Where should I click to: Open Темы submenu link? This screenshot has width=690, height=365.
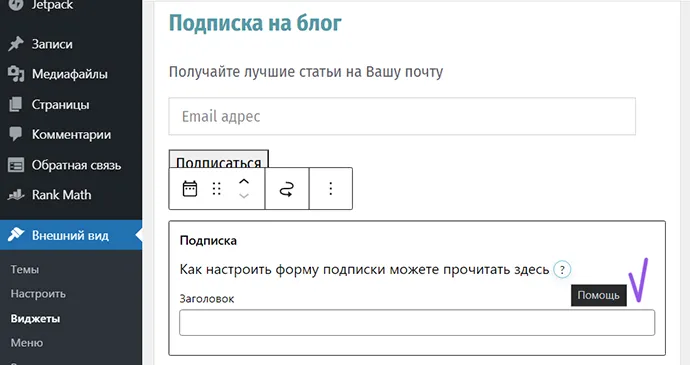(25, 269)
